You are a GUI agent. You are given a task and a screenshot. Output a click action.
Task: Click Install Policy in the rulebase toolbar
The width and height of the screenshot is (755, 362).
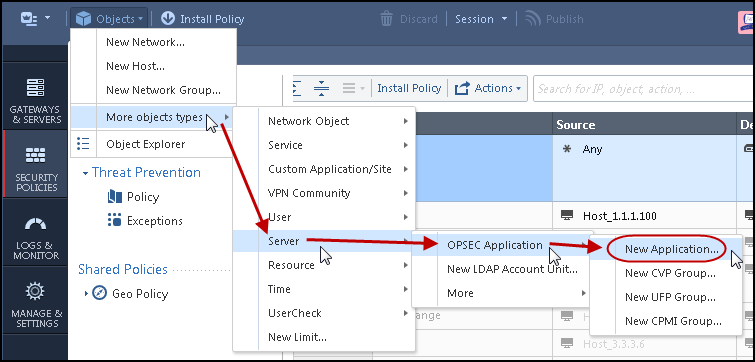coord(409,88)
